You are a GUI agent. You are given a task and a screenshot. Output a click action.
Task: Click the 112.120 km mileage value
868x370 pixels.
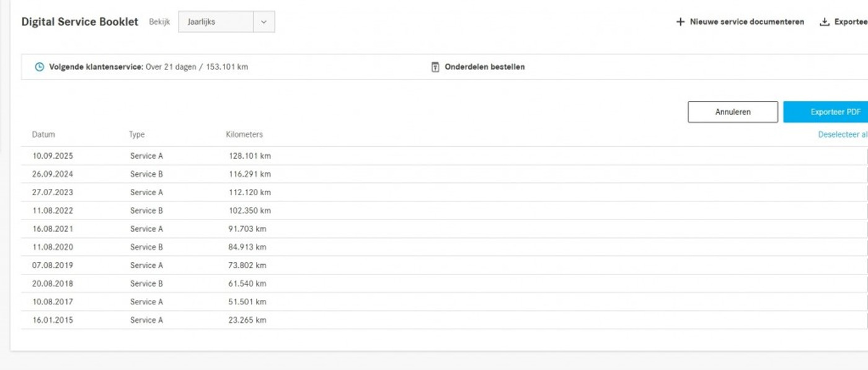[x=250, y=192]
